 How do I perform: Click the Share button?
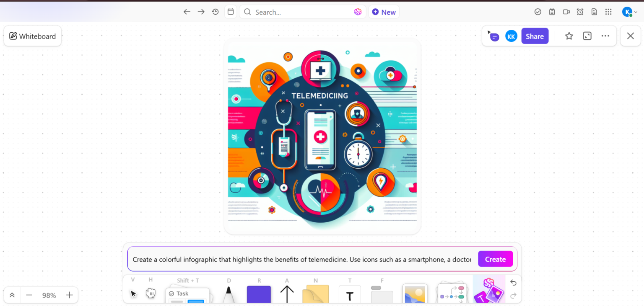(x=535, y=36)
